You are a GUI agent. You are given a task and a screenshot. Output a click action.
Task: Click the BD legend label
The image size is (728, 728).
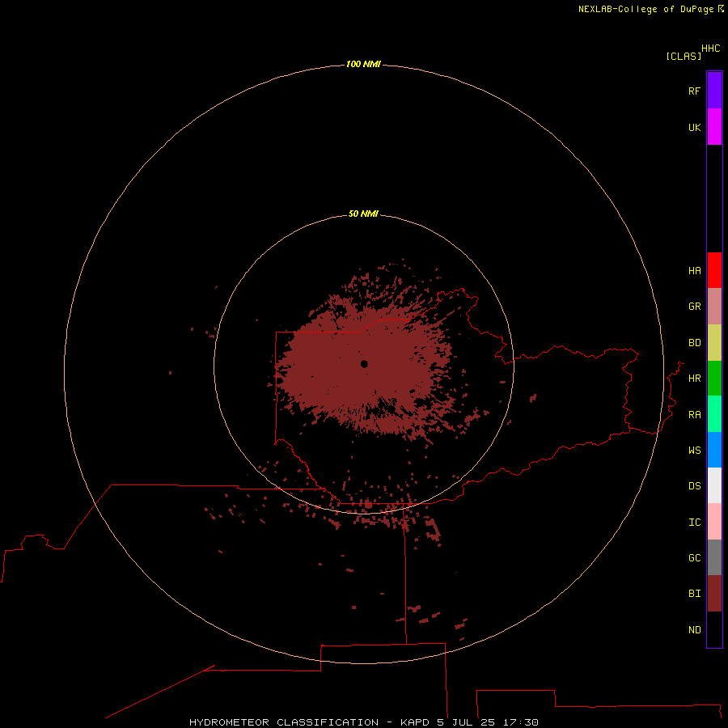coord(694,343)
